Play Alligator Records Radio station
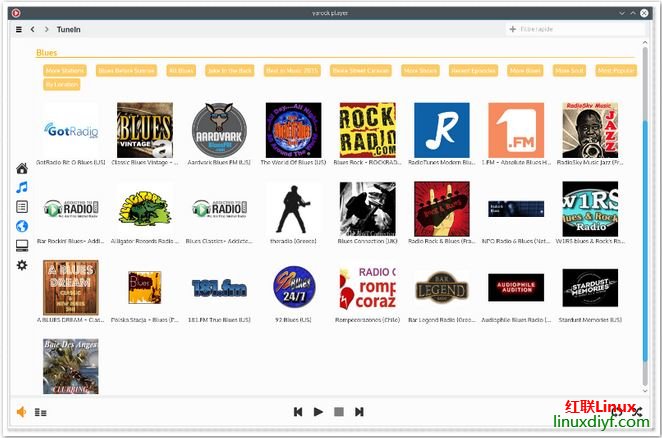Image resolution: width=662 pixels, height=438 pixels. pos(145,209)
